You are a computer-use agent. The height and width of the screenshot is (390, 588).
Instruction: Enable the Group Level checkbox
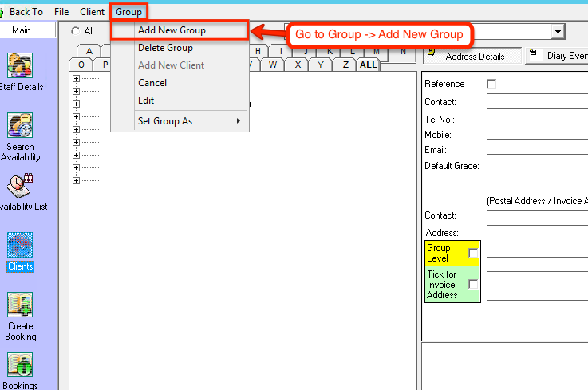tap(473, 253)
